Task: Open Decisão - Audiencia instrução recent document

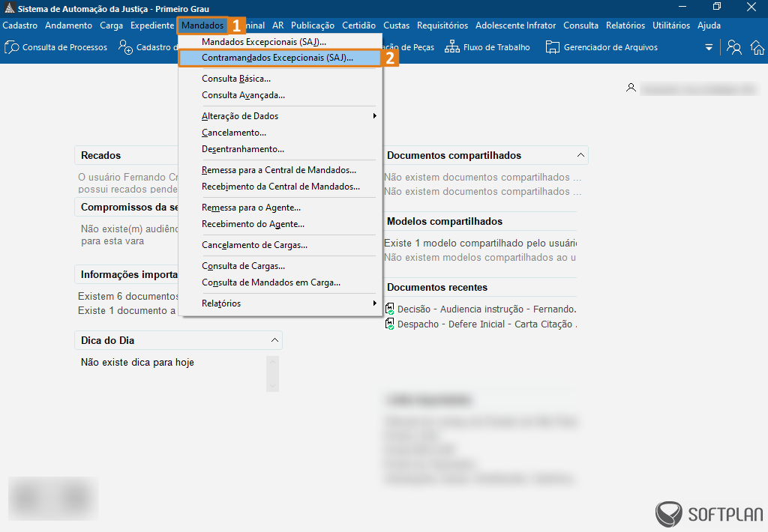Action: click(487, 309)
